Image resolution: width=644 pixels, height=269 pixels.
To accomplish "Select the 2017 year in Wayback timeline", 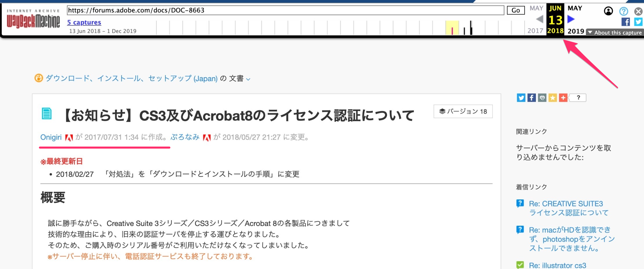I will (x=535, y=31).
